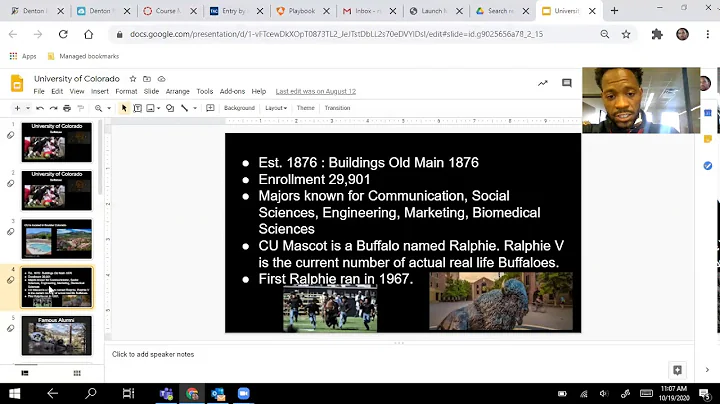Click the Transition button

pos(338,108)
